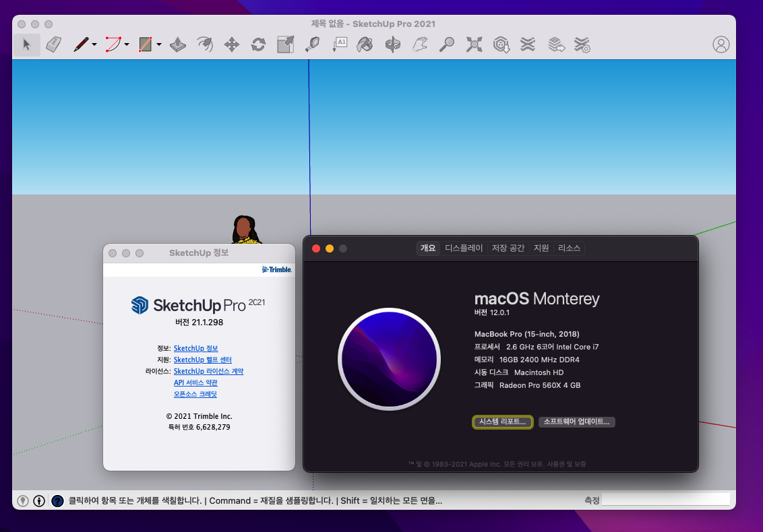This screenshot has height=532, width=763.
Task: Click the Send to LayOut icon
Action: point(555,44)
